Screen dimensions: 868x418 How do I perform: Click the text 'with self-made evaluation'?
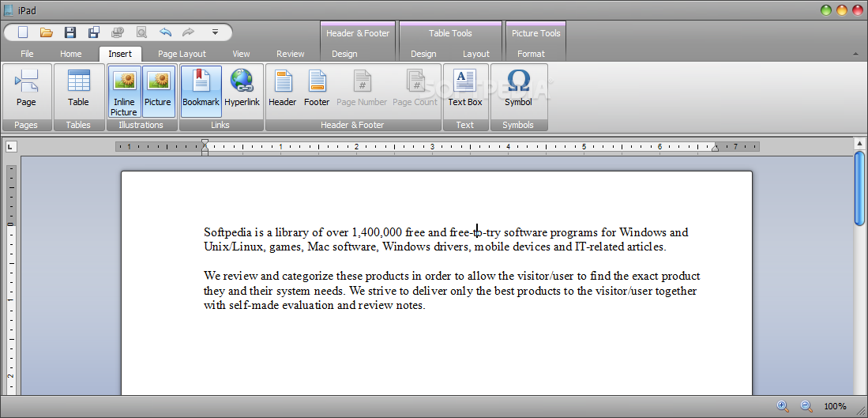[x=269, y=305]
